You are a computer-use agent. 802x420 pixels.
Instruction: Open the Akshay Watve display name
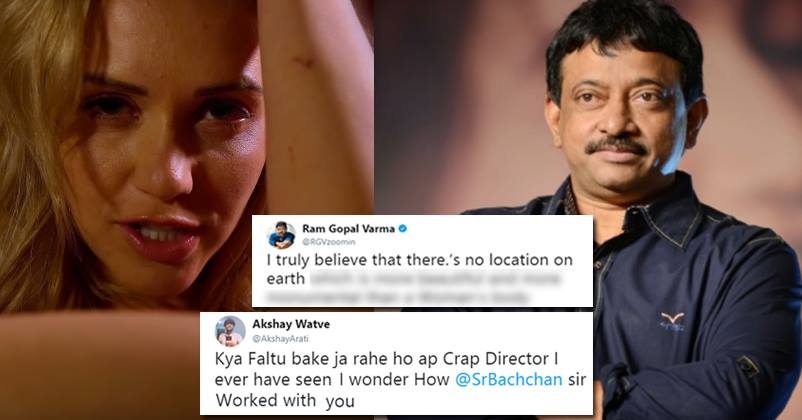(x=291, y=324)
